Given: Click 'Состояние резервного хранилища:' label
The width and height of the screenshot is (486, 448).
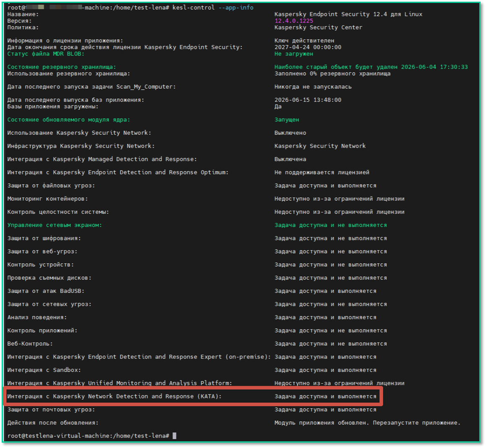Looking at the screenshot, I should (x=61, y=67).
